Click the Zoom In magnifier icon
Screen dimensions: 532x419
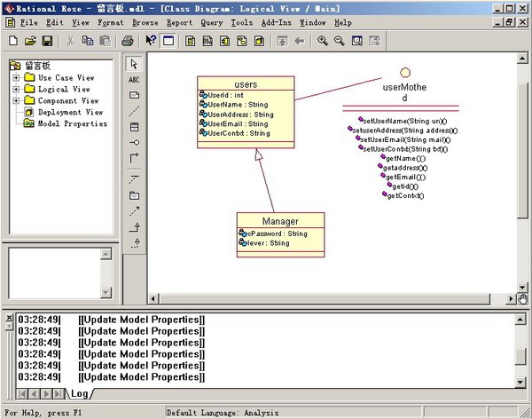click(x=323, y=41)
